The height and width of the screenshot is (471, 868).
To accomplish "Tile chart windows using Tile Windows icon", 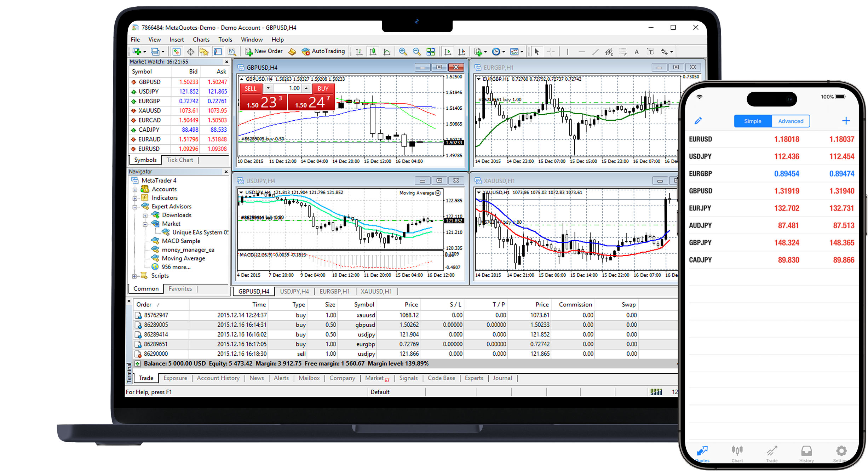I will [431, 52].
